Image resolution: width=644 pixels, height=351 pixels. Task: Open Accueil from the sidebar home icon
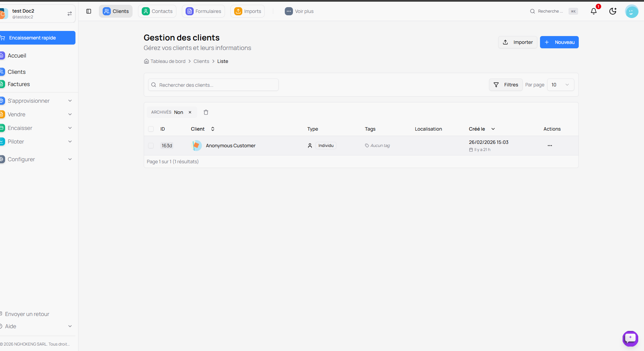(x=2, y=55)
